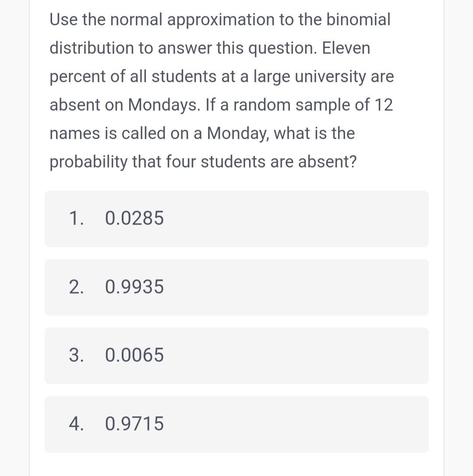Screen dimensions: 473x476
Task: Click the word "Mondays" in the question
Action: (157, 105)
